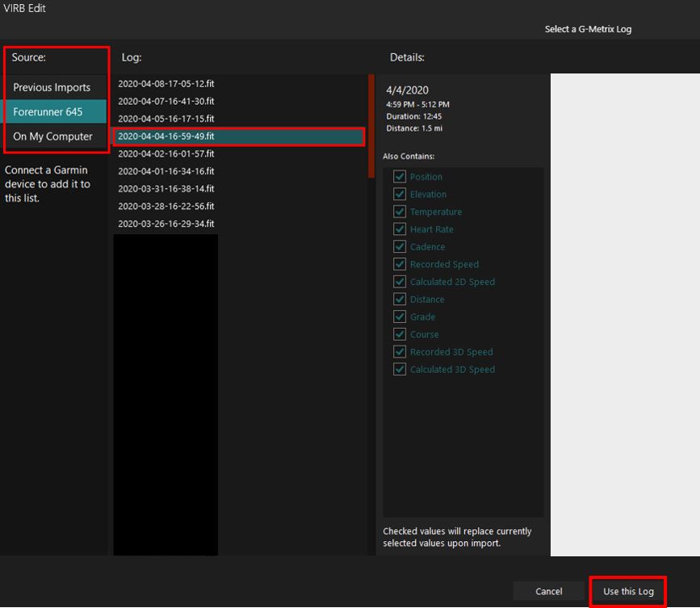The image size is (700, 608).
Task: Select log 2020-03-31-16-38-14.fit
Action: pos(240,189)
